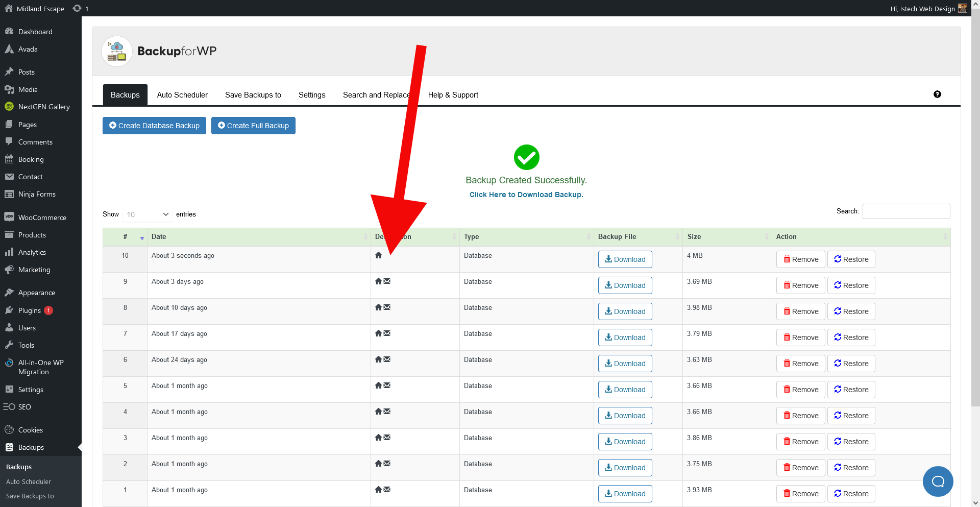Sort the table by Backup File column
This screenshot has width=980, height=507.
[638, 237]
